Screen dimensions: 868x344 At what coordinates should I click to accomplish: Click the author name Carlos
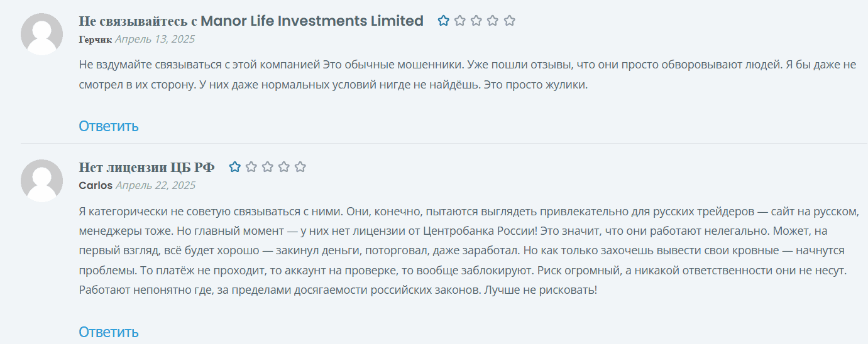96,185
